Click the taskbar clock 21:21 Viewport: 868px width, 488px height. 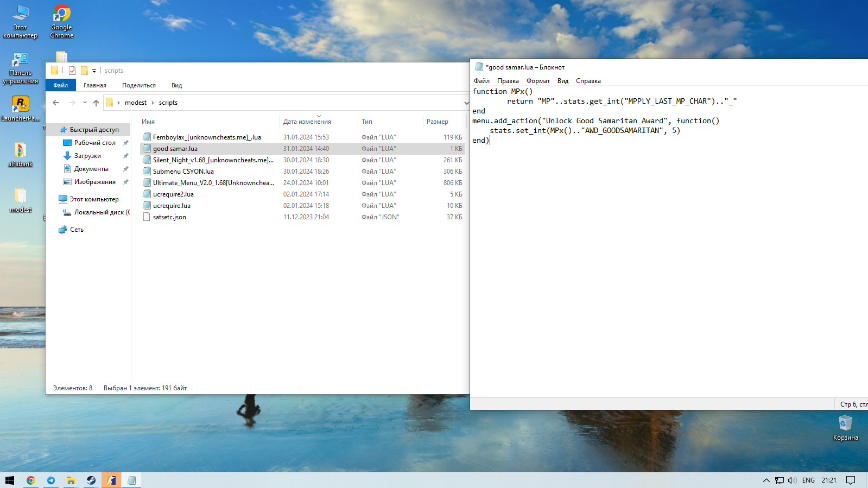tap(829, 480)
